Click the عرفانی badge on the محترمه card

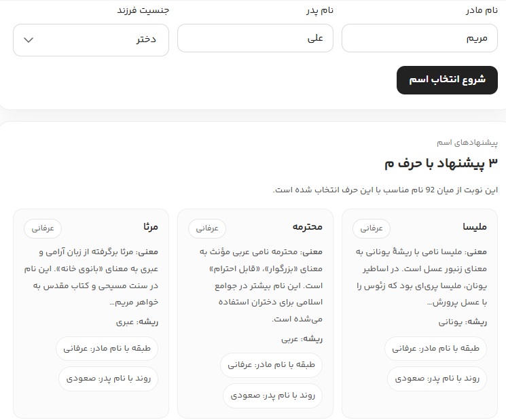click(x=207, y=228)
